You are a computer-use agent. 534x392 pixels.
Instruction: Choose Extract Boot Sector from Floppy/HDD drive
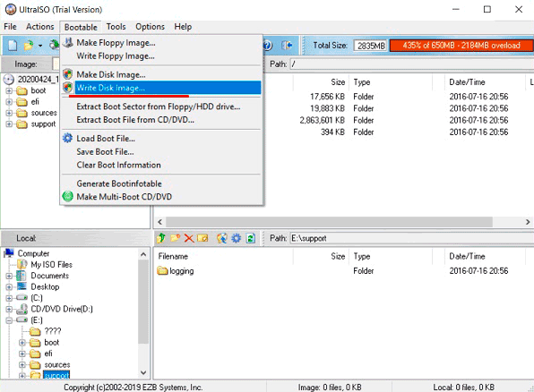pos(161,107)
